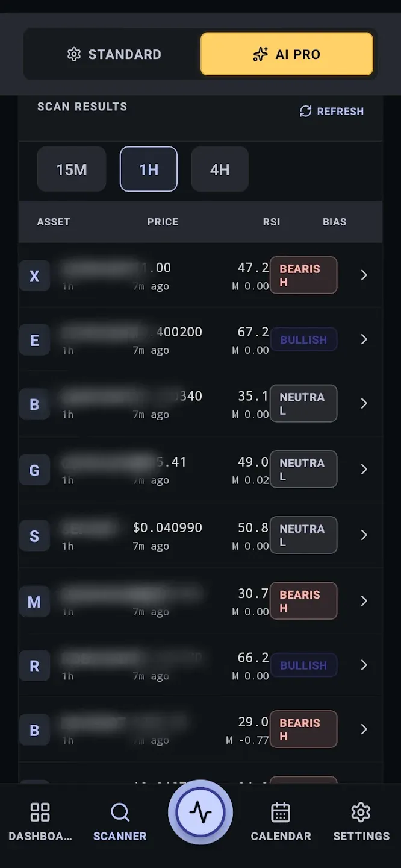Screen dimensions: 401x868
Task: Open the $0.040990 asset row
Action: click(200, 535)
